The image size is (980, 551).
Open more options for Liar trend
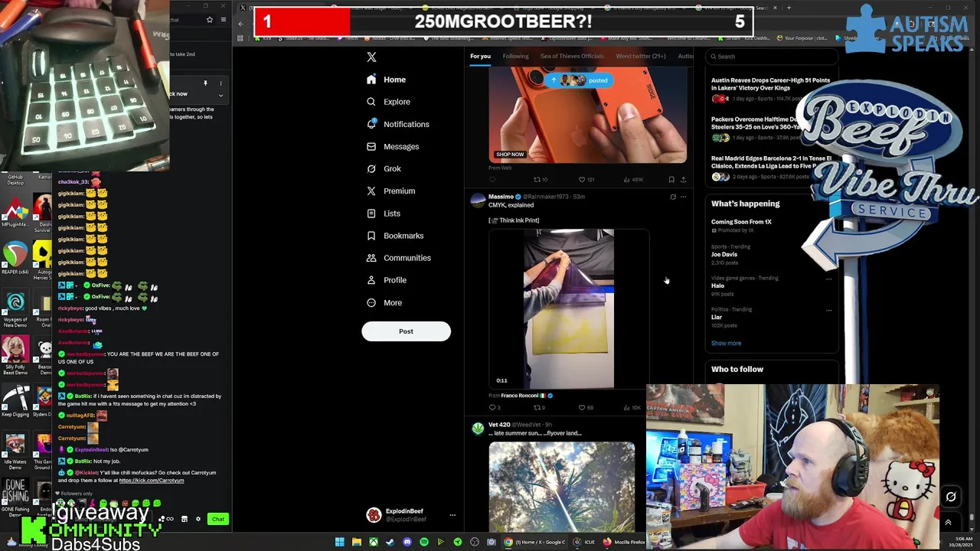pyautogui.click(x=828, y=310)
